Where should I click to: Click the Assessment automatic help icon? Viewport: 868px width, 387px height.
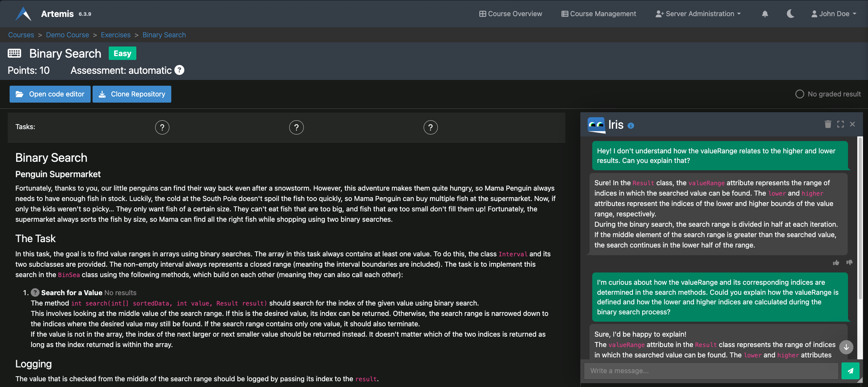pos(179,70)
